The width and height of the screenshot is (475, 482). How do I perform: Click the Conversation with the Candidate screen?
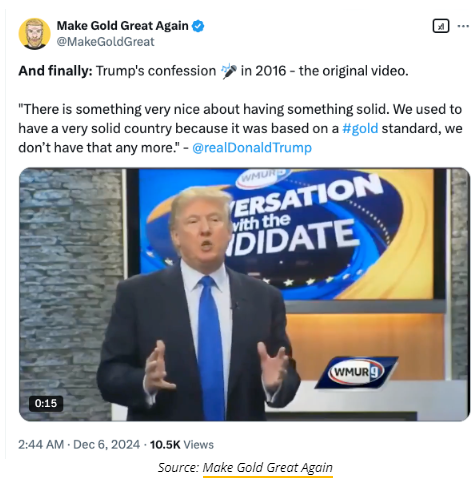coord(287,233)
